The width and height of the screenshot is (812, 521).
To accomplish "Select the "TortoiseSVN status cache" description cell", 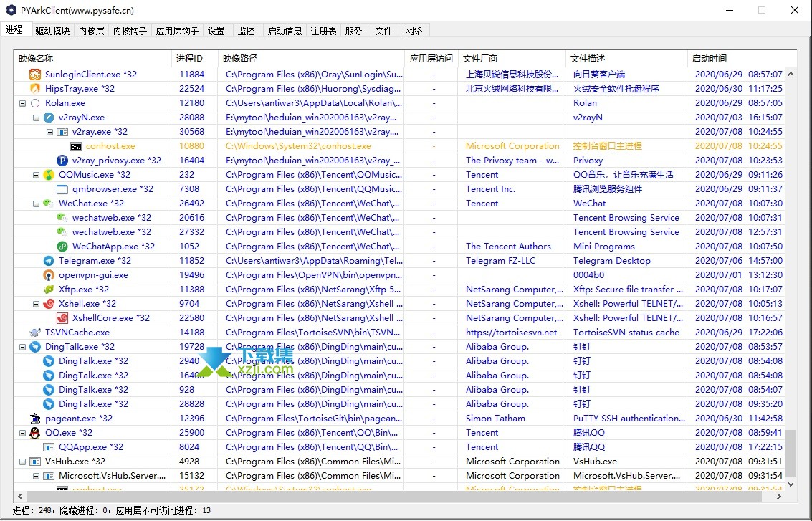I will pos(626,333).
